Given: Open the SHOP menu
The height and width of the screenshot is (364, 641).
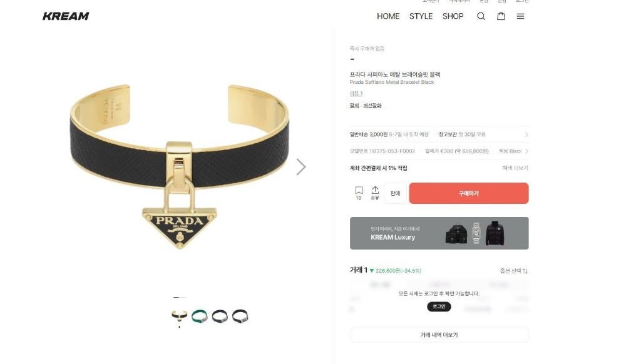Looking at the screenshot, I should (453, 16).
